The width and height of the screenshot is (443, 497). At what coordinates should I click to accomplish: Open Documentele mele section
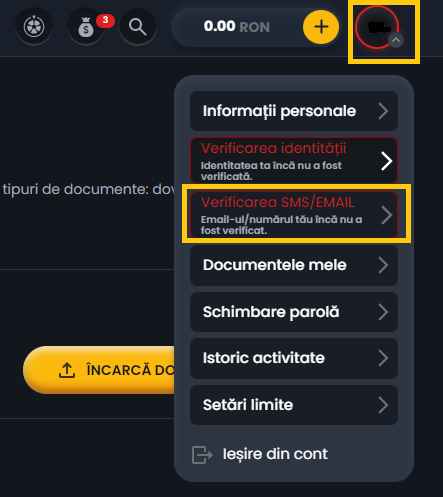pos(294,265)
